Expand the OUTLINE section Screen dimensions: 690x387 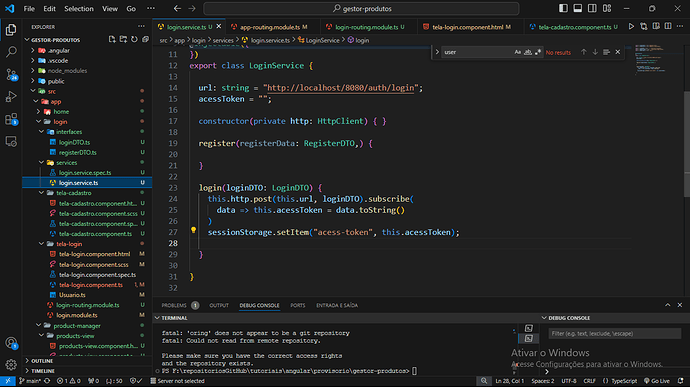pyautogui.click(x=42, y=361)
